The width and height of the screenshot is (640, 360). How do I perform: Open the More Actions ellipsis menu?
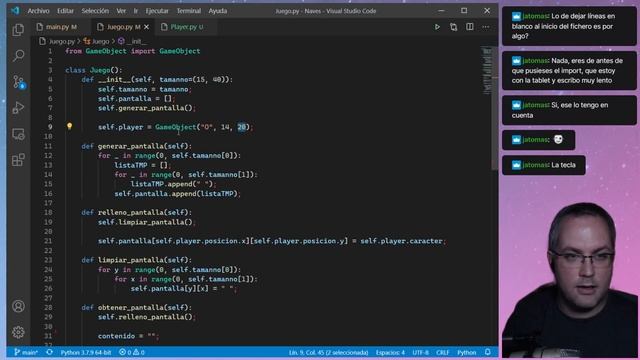tap(486, 27)
